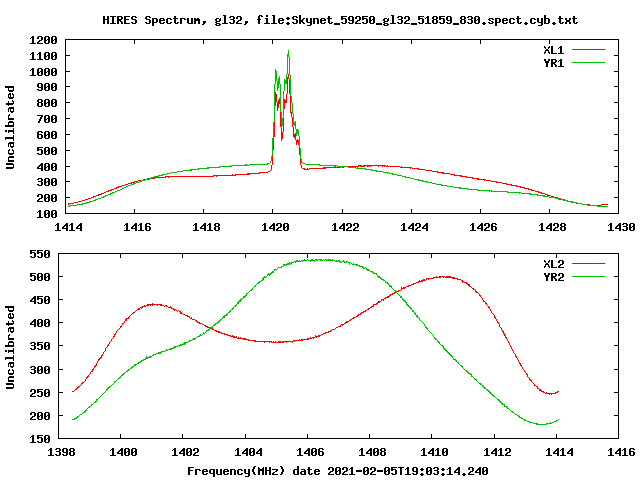This screenshot has width=640, height=480.
Task: Click the 1420 x-axis tick label
Action: [x=275, y=227]
